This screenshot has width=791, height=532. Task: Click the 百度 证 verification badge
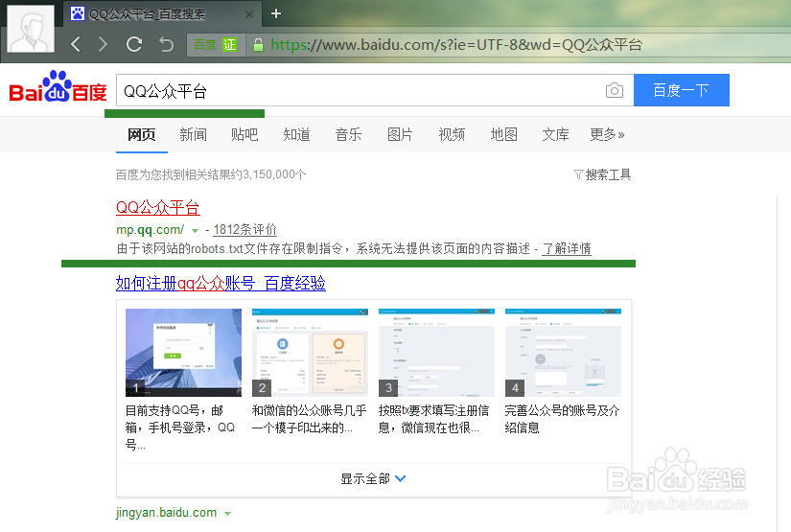point(216,45)
